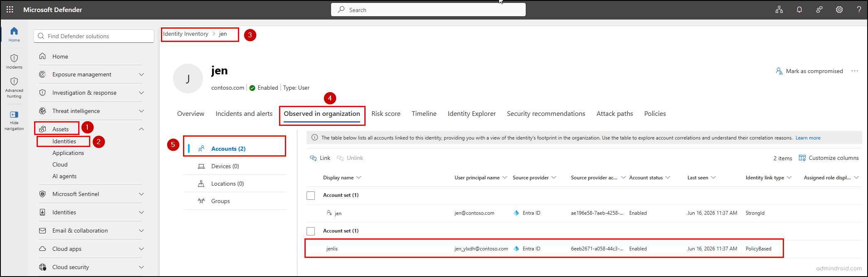This screenshot has width=868, height=277.
Task: Click Identity Inventory breadcrumb
Action: click(185, 34)
